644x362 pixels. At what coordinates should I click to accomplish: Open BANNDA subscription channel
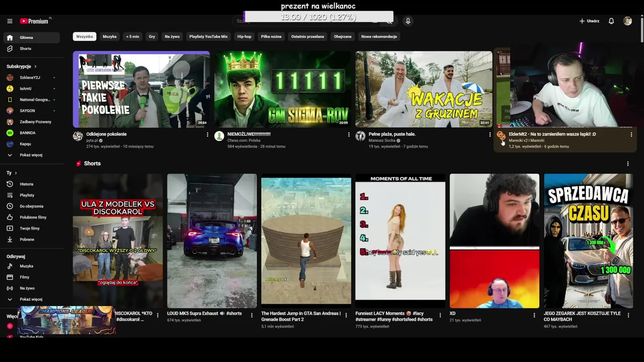31,133
